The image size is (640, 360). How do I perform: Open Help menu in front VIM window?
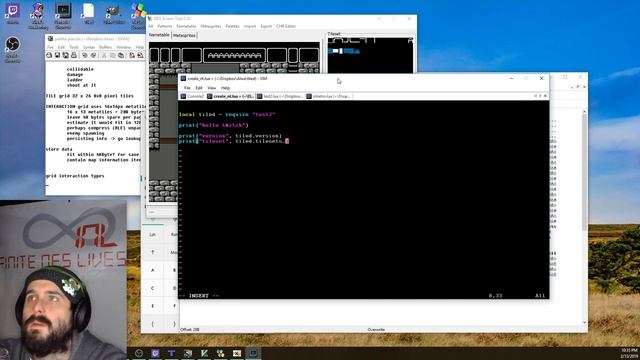tap(225, 88)
